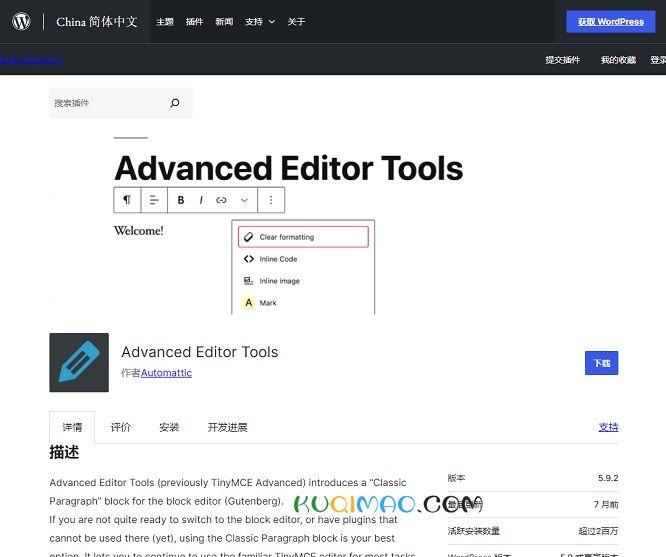Click the search magnifier icon
This screenshot has height=557, width=666.
click(175, 103)
